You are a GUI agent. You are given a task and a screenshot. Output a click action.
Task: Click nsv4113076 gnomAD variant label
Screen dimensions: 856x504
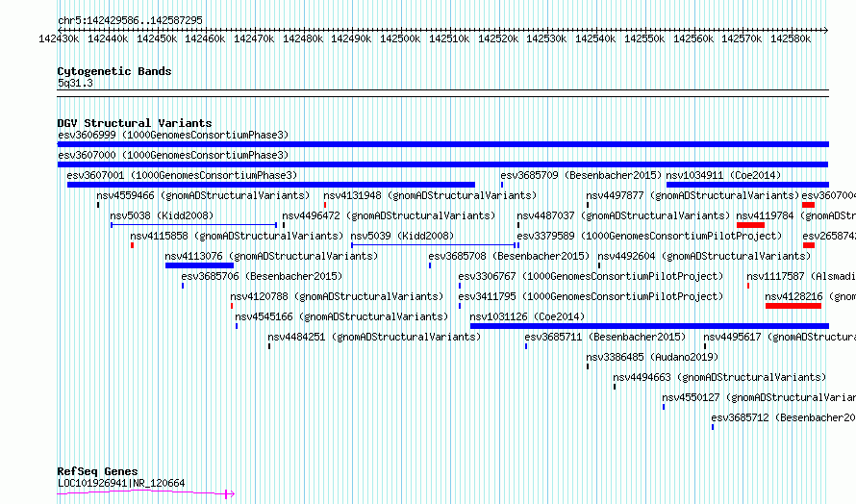point(271,256)
